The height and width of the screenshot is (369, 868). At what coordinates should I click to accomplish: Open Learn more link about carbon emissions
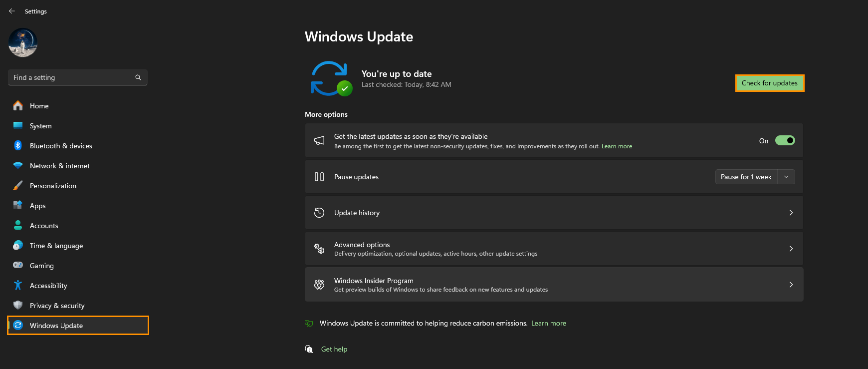click(x=549, y=323)
